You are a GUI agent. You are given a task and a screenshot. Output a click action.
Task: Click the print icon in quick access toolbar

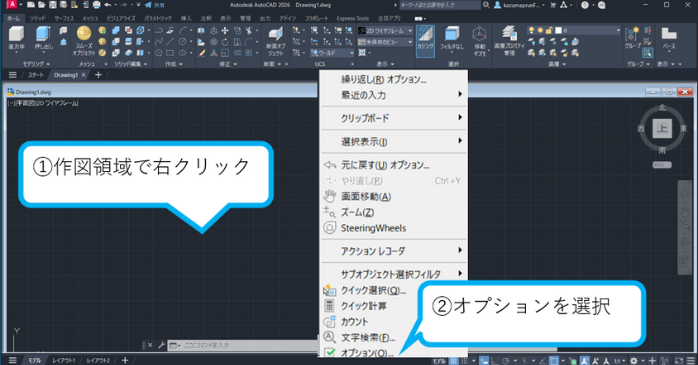97,5
